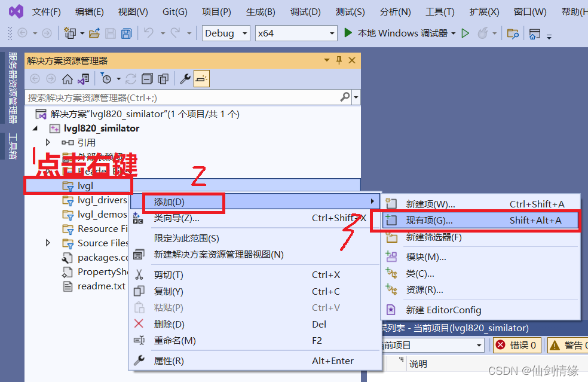Screen dimensions: 588x382
Task: Click pending changes filter clock icon
Action: (x=106, y=79)
